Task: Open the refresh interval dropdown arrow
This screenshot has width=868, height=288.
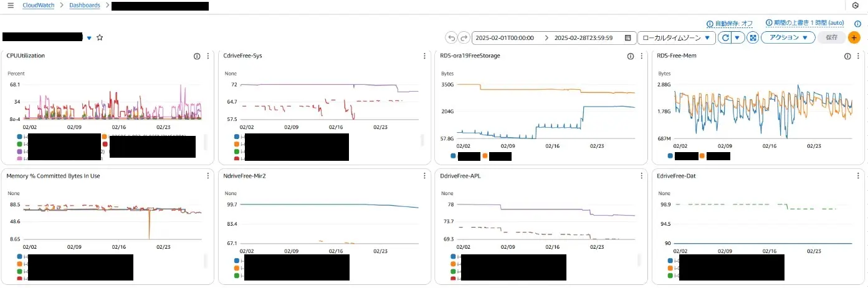Action: click(x=738, y=38)
